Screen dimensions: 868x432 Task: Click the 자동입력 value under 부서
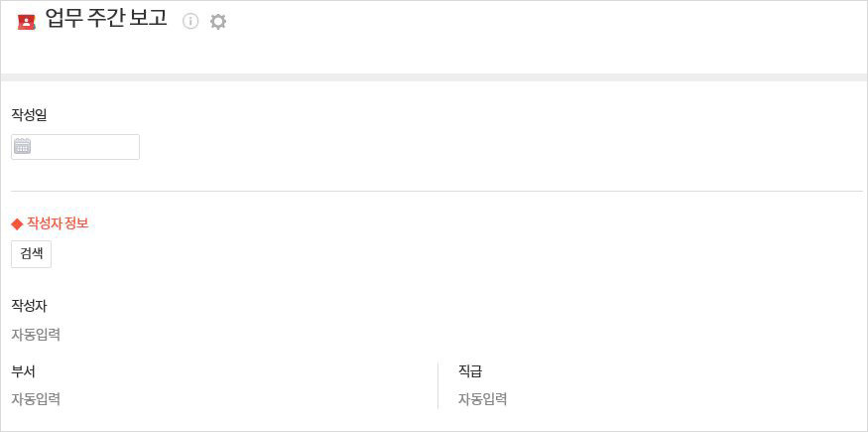[x=36, y=399]
